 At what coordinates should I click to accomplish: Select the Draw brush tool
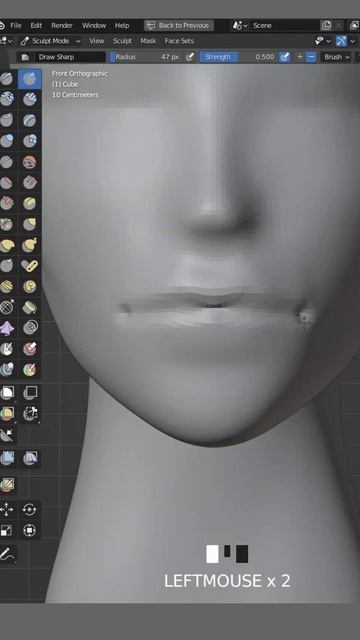[x=6, y=78]
